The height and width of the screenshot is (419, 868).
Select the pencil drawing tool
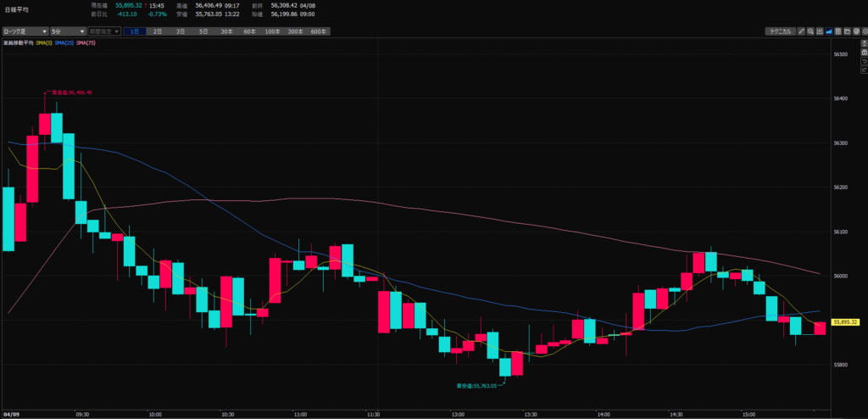coord(803,31)
